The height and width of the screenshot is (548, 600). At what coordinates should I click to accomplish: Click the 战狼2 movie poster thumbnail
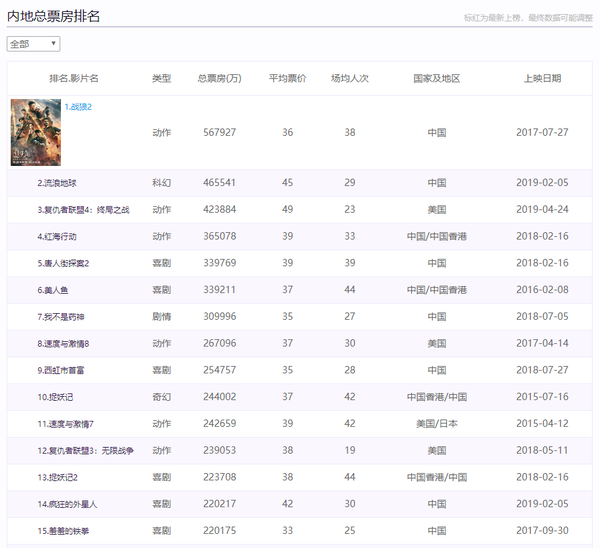coord(36,132)
